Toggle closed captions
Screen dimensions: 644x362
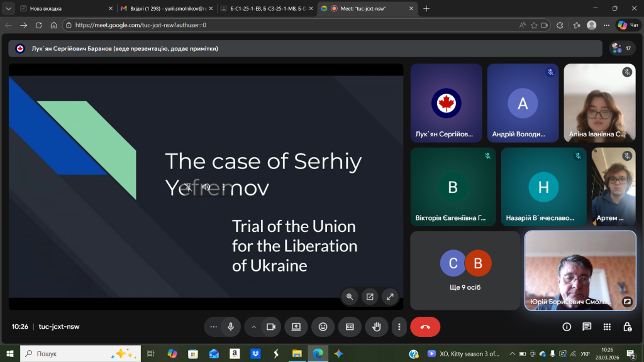350,327
